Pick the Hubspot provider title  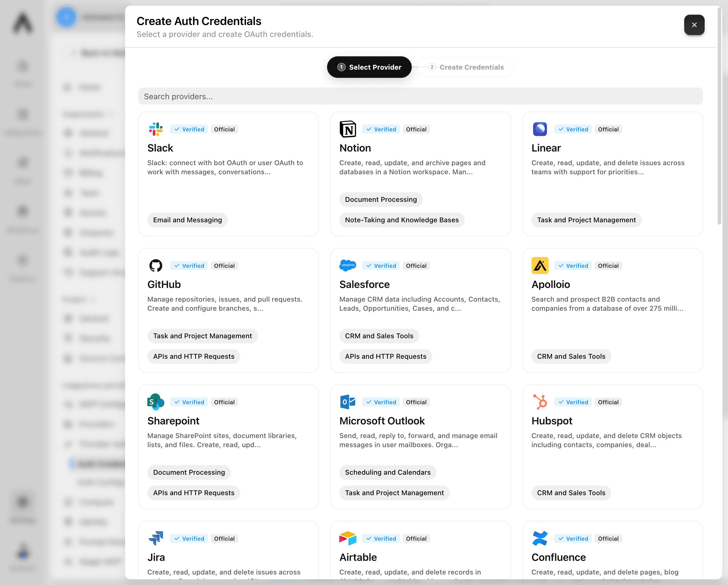551,421
